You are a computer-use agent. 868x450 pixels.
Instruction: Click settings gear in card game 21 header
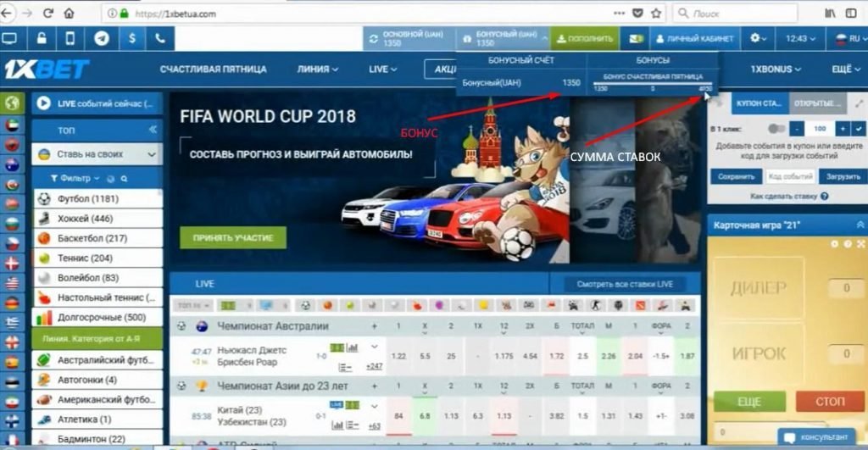(x=835, y=243)
